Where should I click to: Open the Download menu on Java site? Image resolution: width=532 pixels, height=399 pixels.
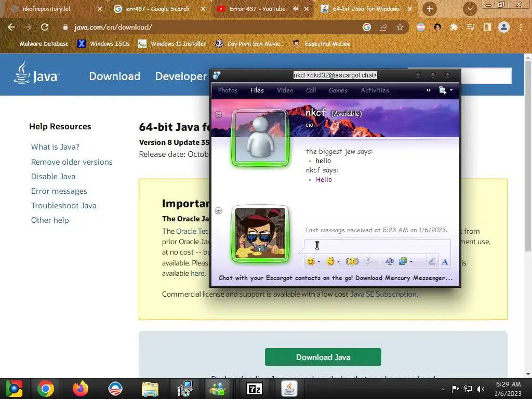point(114,76)
